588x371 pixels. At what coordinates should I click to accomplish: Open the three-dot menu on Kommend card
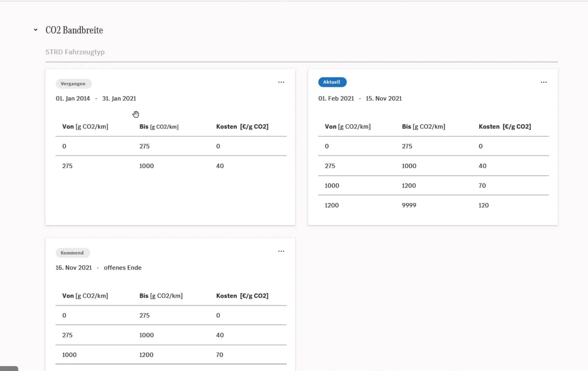pyautogui.click(x=281, y=251)
